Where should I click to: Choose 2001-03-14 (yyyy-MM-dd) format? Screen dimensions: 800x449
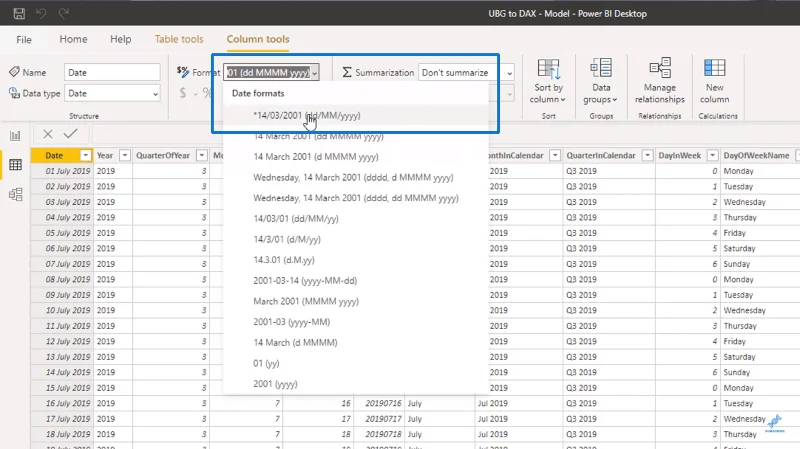pos(356,281)
